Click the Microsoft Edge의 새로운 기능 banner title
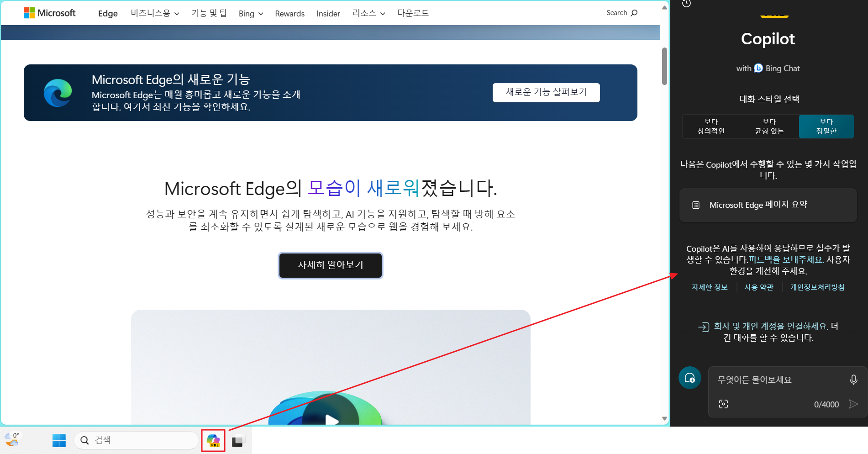This screenshot has width=868, height=454. 171,79
